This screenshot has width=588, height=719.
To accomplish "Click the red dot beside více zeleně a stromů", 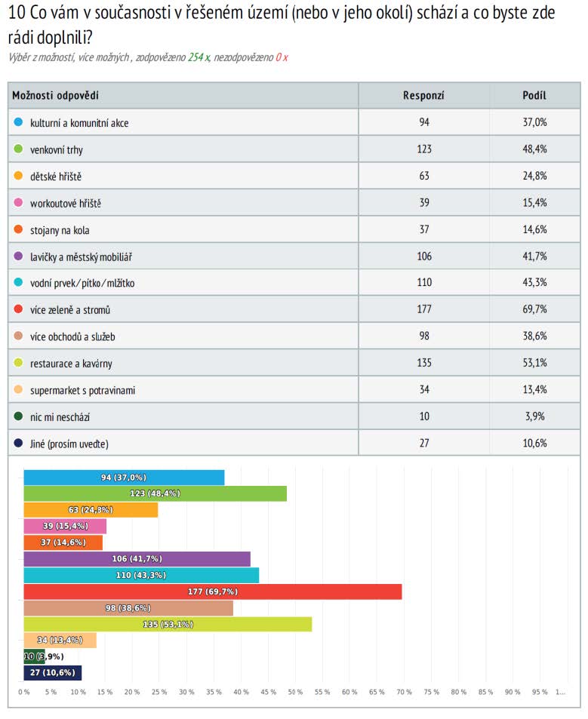I will (x=18, y=309).
